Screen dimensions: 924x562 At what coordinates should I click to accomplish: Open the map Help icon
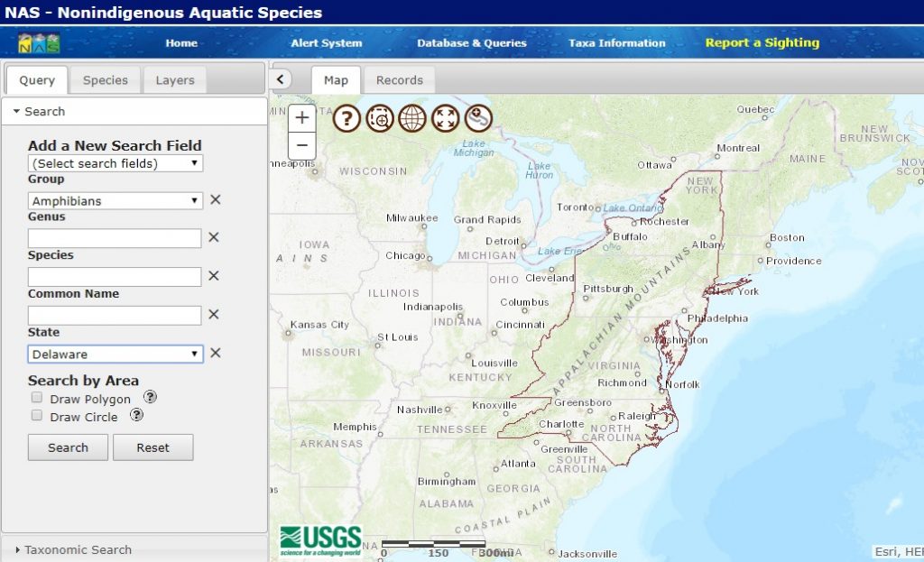[346, 117]
